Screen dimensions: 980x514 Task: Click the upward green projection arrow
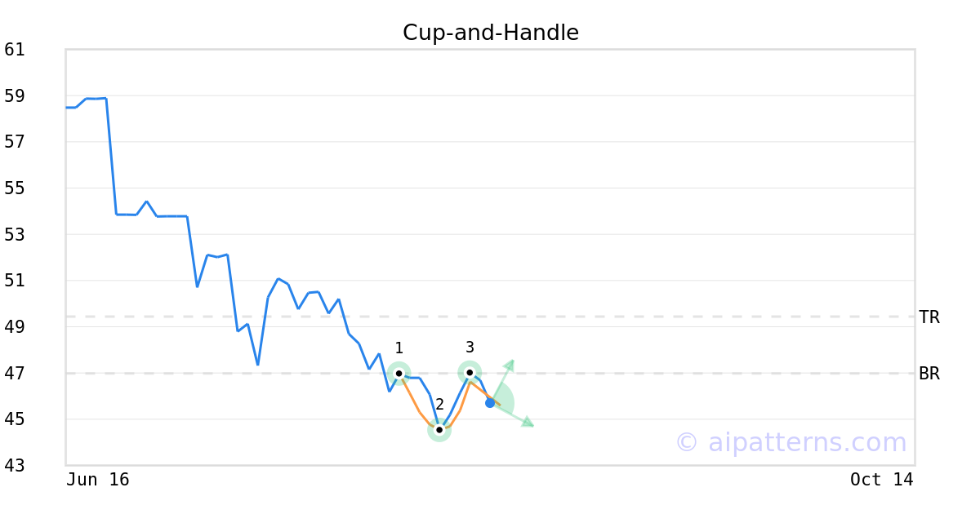502,379
